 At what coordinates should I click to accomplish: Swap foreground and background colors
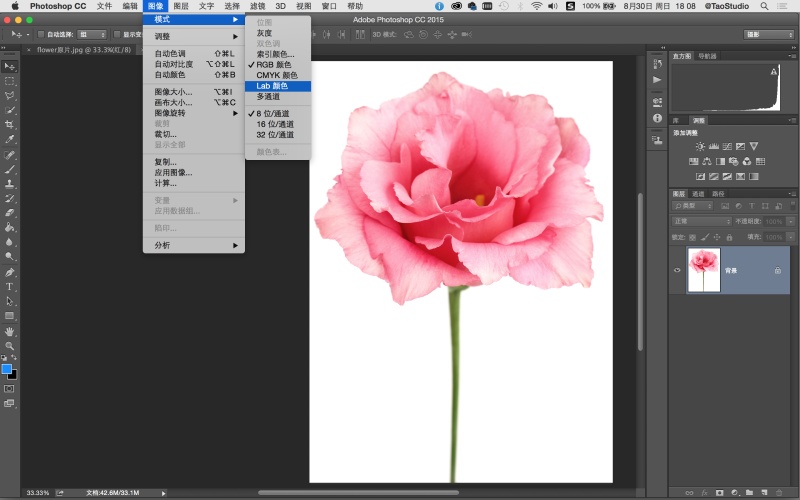click(x=14, y=358)
